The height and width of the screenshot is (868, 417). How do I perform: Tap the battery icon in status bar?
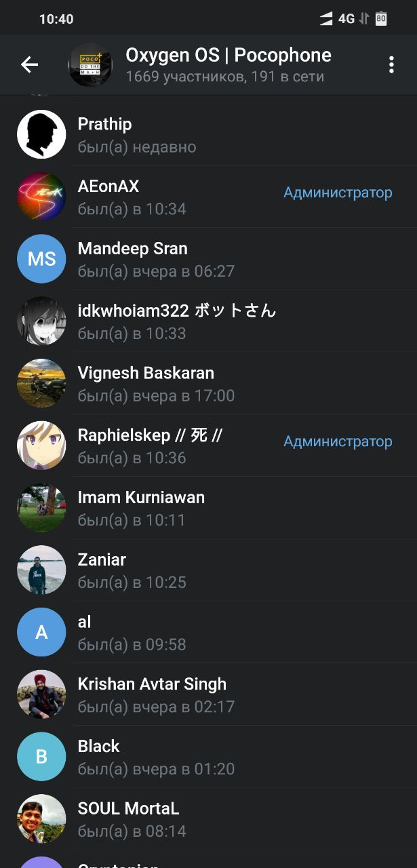(381, 19)
